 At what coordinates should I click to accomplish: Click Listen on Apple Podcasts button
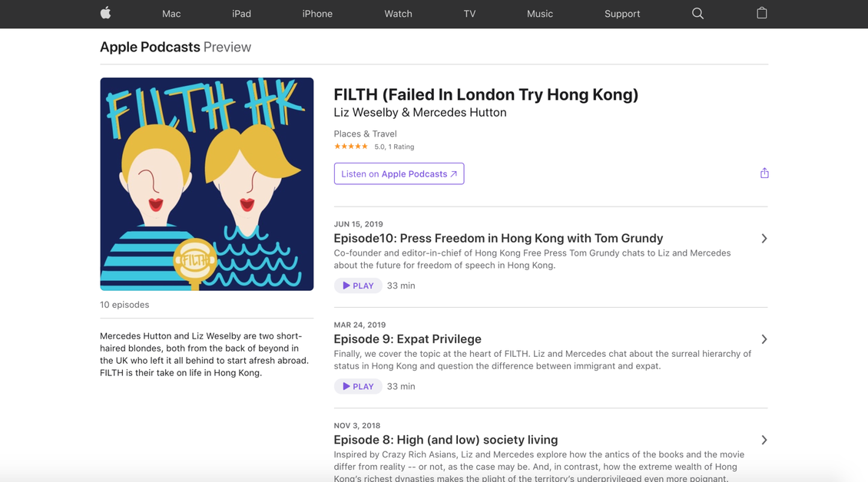[399, 173]
